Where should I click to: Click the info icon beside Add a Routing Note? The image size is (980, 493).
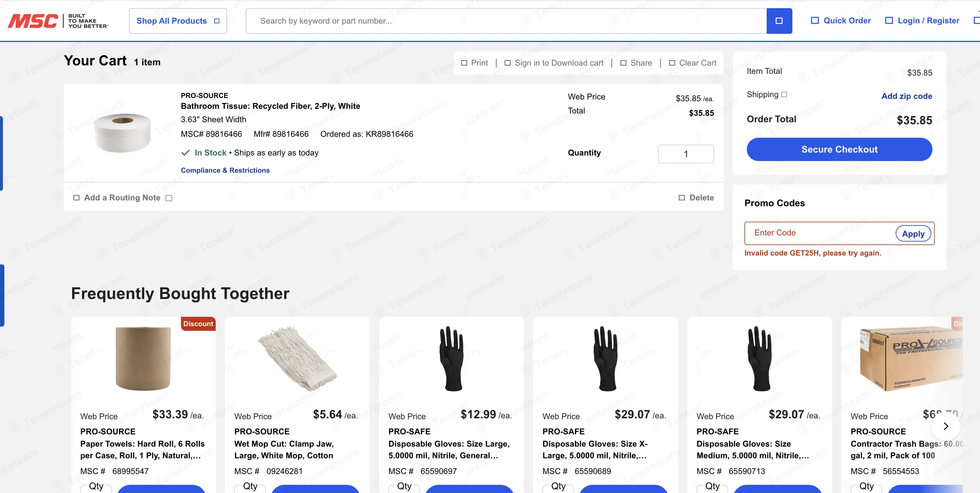coord(169,198)
